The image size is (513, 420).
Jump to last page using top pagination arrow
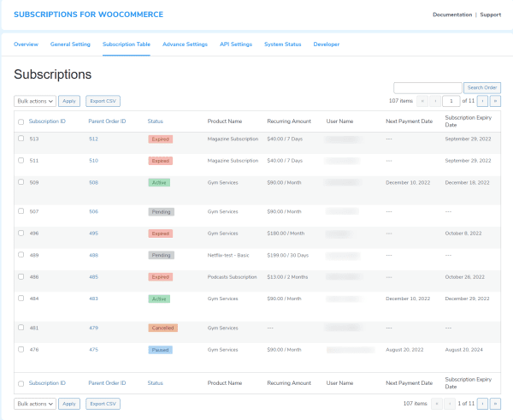click(495, 101)
